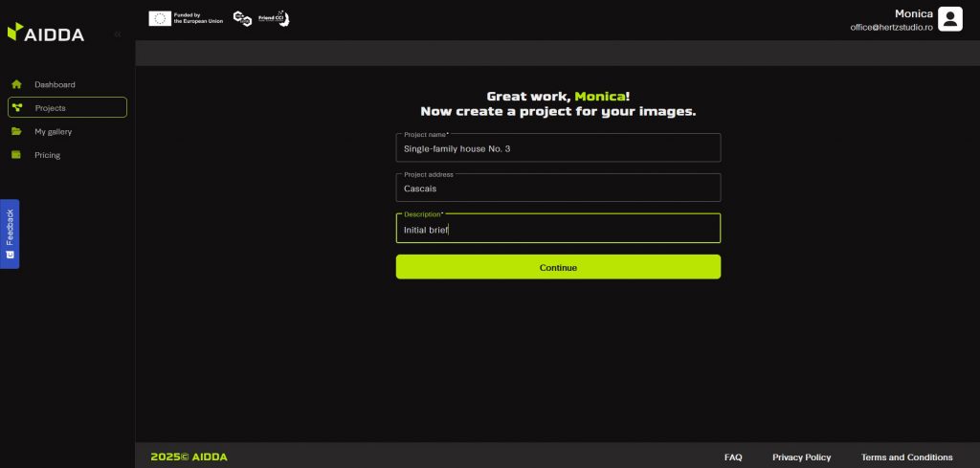
Task: Open the Feedback side tab
Action: click(10, 234)
